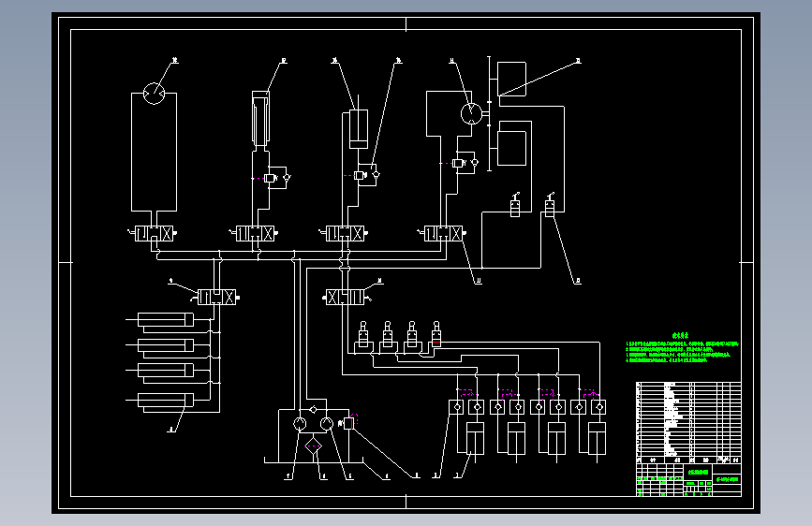Click the green drawing title in the title block

coord(698,472)
